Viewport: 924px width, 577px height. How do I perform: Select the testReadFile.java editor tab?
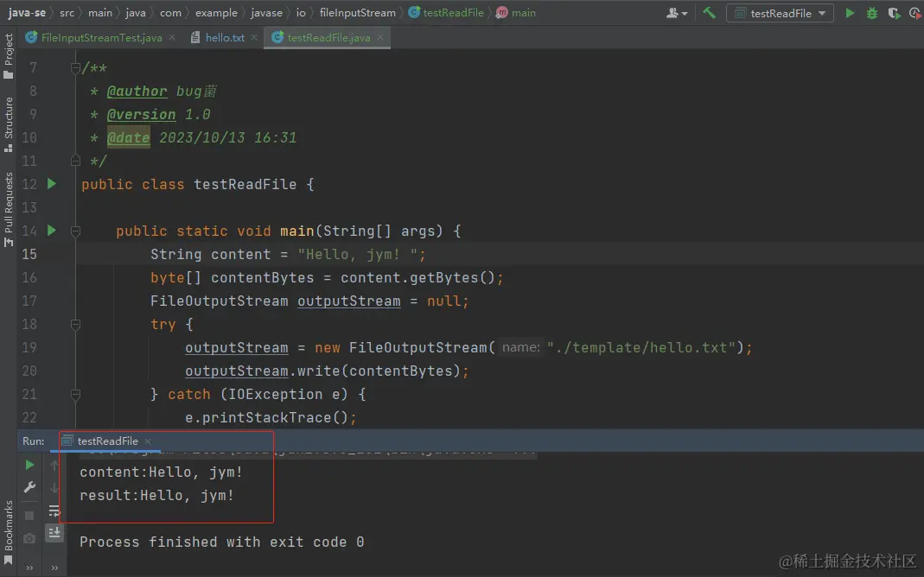pyautogui.click(x=328, y=38)
